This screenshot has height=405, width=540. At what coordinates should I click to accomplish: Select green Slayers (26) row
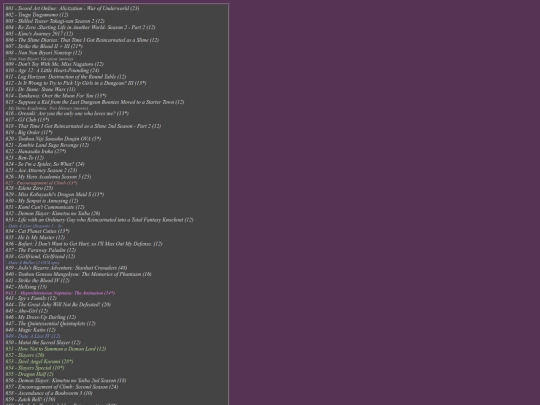pyautogui.click(x=25, y=355)
